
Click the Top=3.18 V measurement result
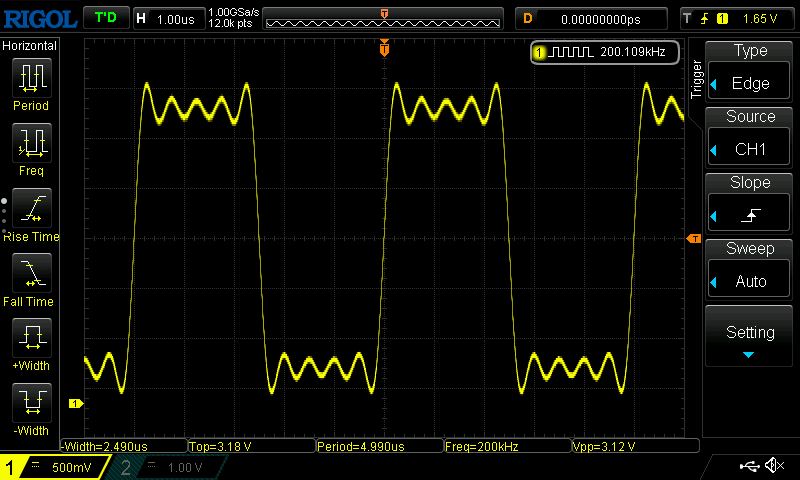point(252,446)
